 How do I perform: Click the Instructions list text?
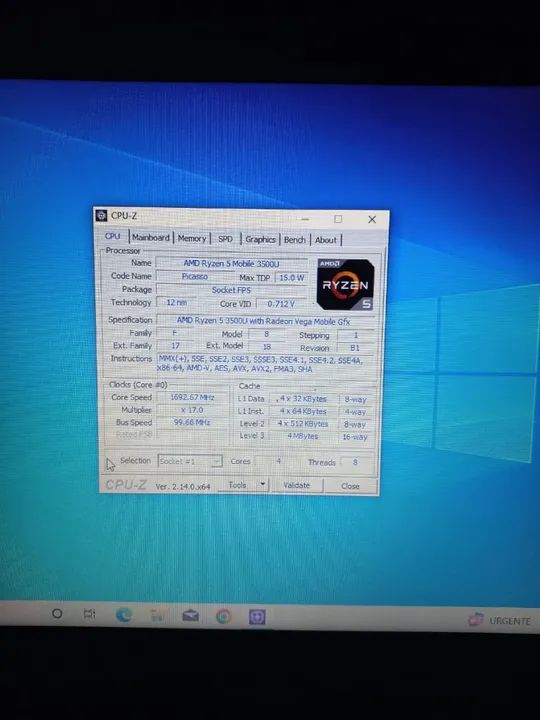[260, 364]
